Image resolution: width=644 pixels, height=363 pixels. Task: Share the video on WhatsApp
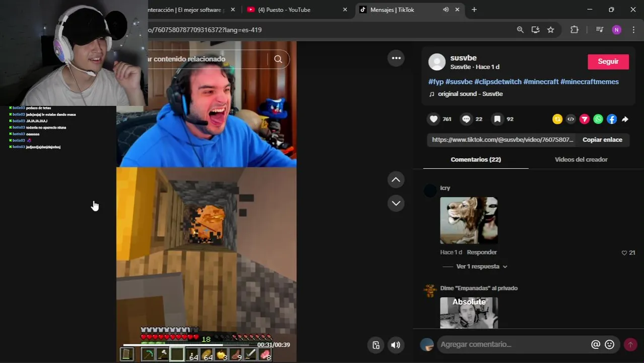pos(598,119)
